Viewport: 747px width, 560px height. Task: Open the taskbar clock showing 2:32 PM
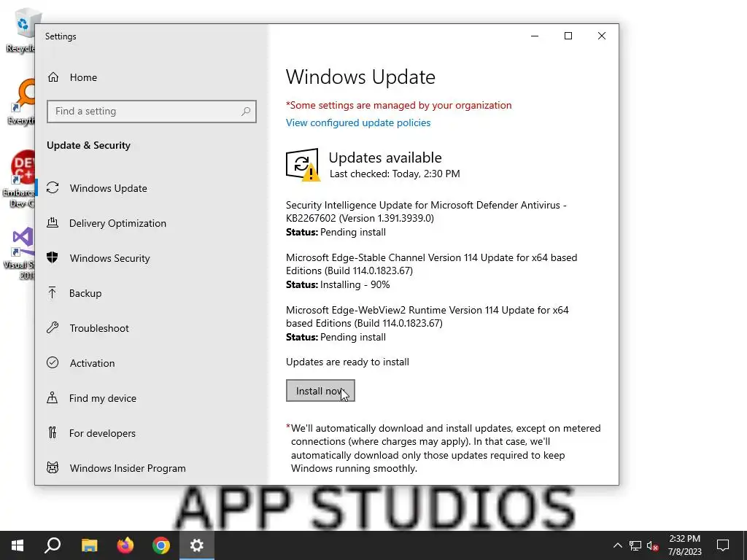pos(684,545)
